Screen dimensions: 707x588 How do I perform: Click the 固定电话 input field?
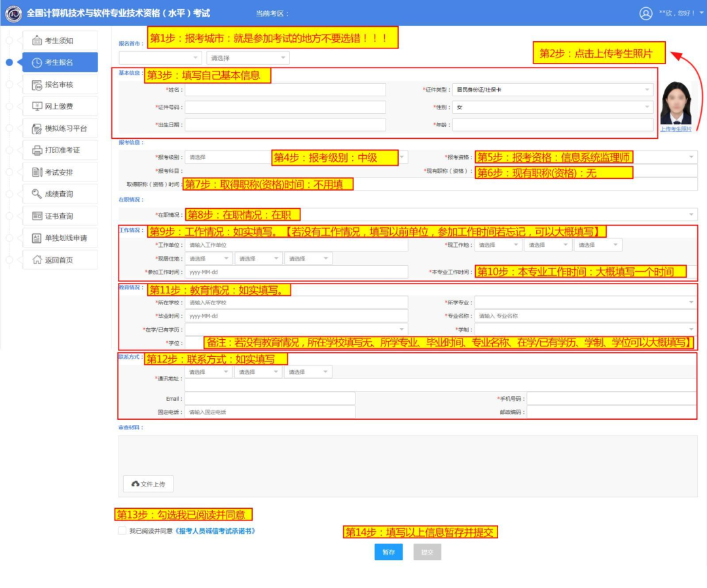pos(270,412)
